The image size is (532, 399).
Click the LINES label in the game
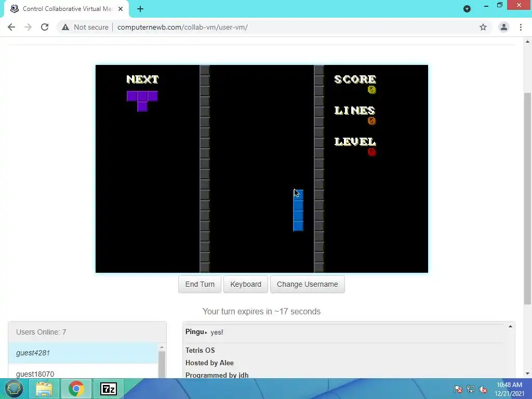pyautogui.click(x=354, y=110)
